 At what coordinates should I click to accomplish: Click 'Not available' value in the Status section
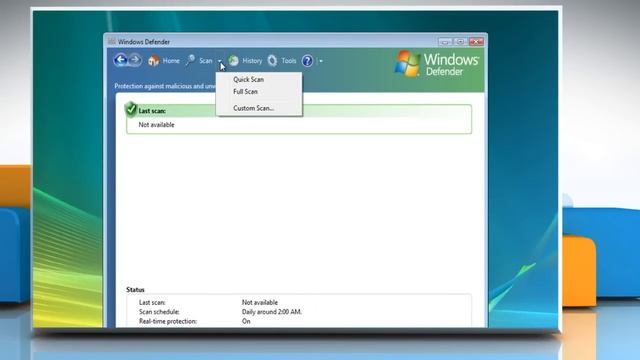click(x=260, y=302)
